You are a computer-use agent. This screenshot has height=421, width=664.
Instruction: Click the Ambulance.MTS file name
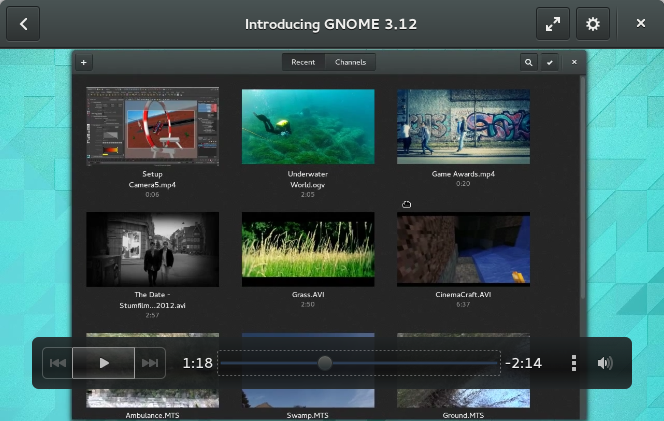152,415
